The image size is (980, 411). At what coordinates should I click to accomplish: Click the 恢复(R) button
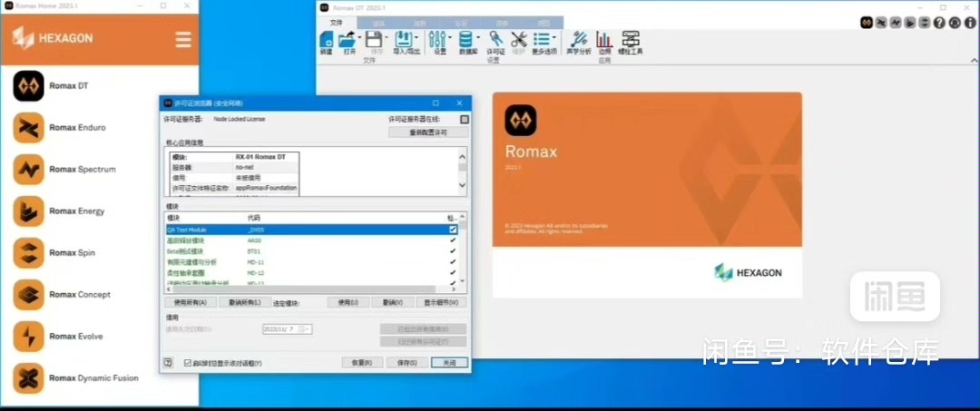click(362, 362)
